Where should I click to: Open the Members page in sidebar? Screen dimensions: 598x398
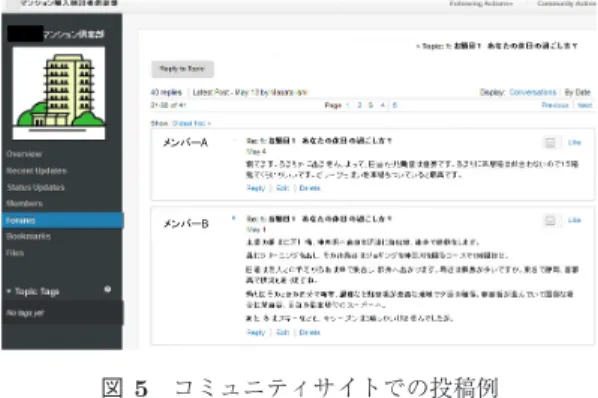pyautogui.click(x=24, y=204)
